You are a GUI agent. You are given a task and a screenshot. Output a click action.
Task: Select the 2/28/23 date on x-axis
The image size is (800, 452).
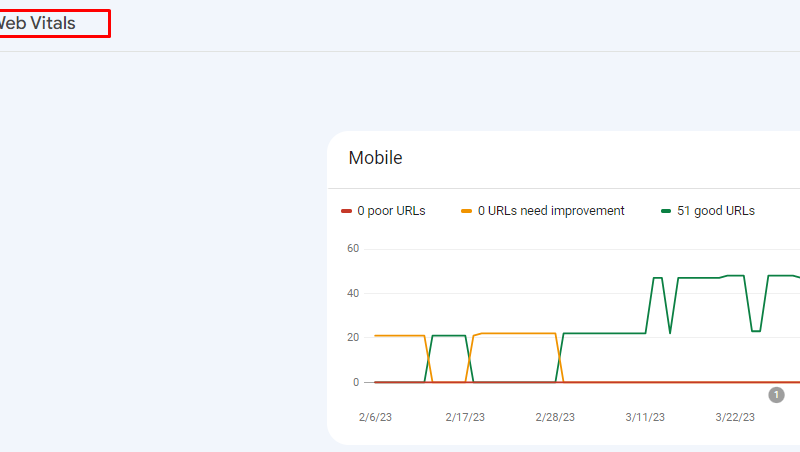(556, 416)
